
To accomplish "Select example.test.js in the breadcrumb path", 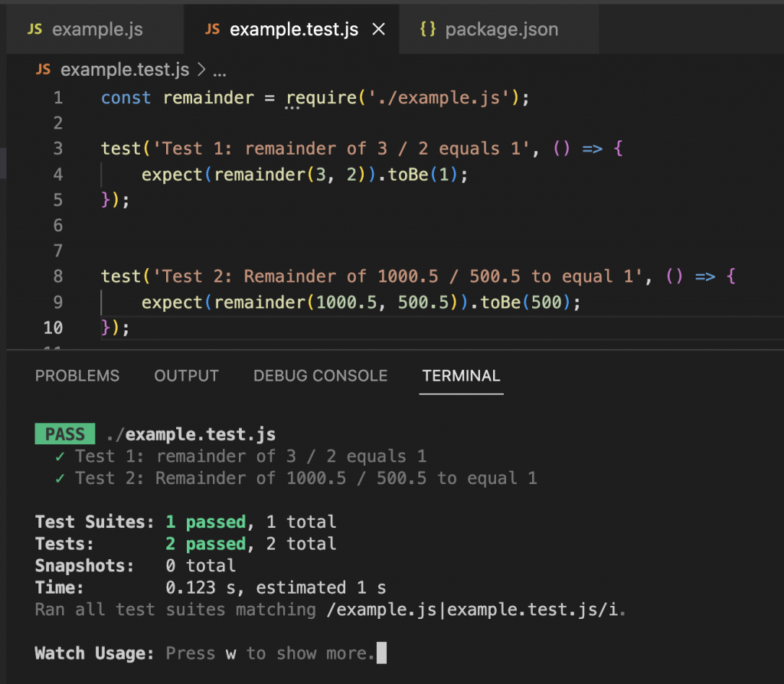I will [124, 70].
